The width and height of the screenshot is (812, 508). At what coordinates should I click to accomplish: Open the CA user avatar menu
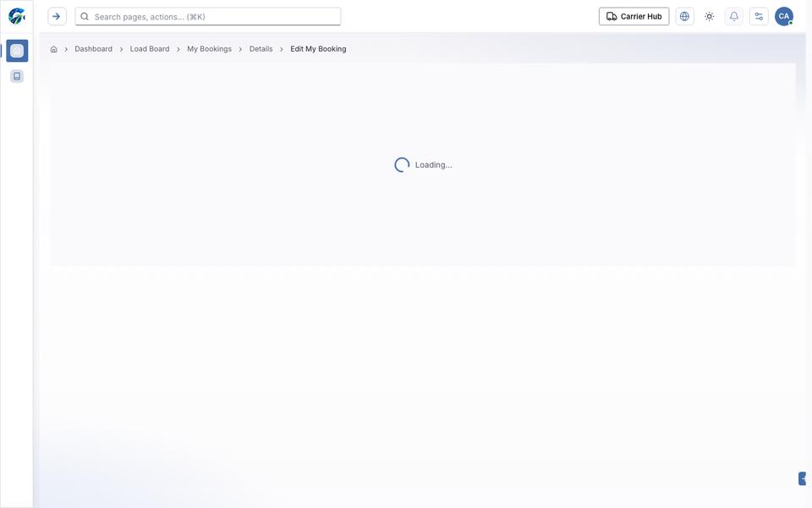click(x=784, y=16)
